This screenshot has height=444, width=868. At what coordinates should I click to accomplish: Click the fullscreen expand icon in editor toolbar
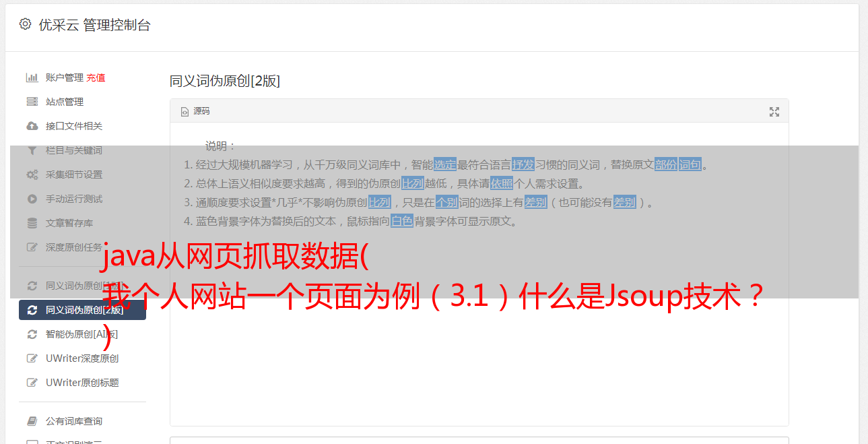pyautogui.click(x=774, y=112)
